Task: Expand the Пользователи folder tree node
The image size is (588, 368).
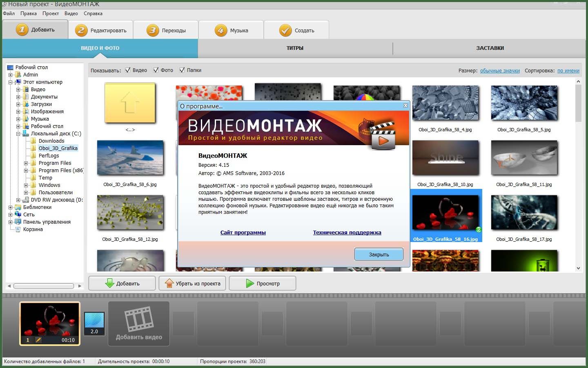Action: click(26, 193)
